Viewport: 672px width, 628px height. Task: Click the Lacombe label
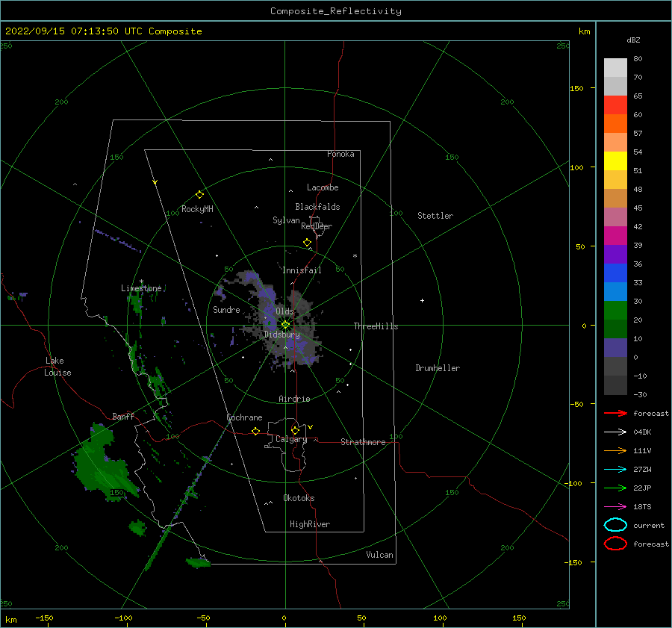(x=323, y=187)
